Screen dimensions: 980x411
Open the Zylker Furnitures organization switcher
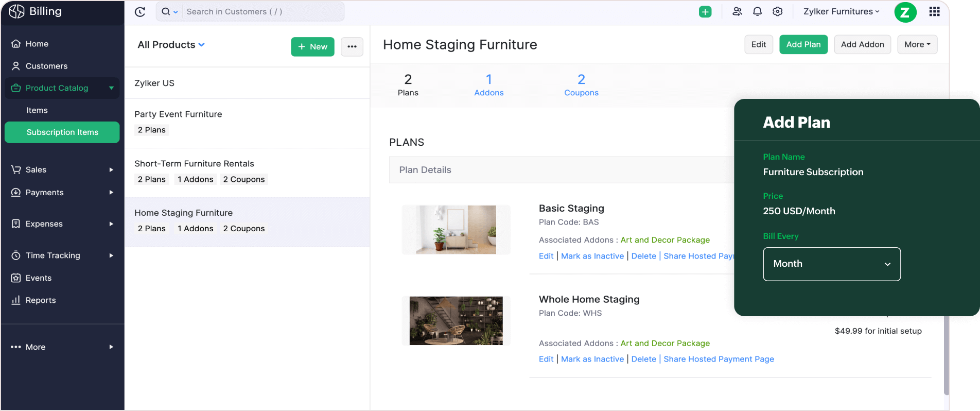tap(841, 11)
